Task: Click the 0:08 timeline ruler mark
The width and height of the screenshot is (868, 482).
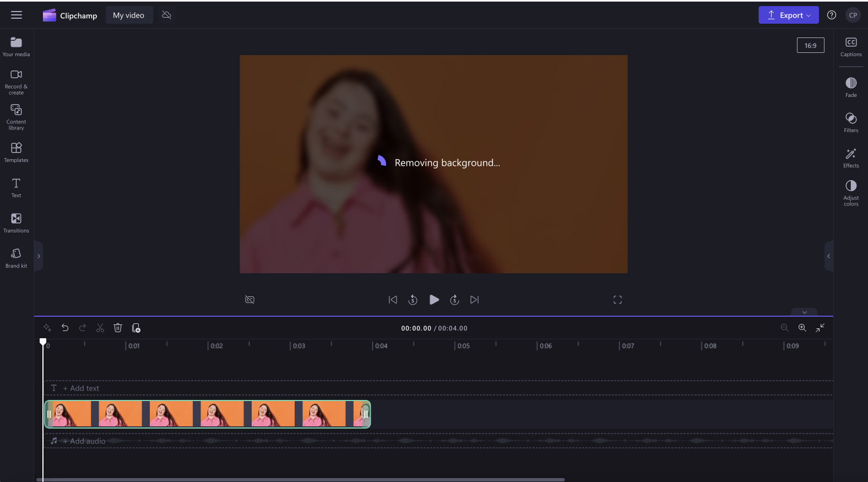Action: coord(710,346)
